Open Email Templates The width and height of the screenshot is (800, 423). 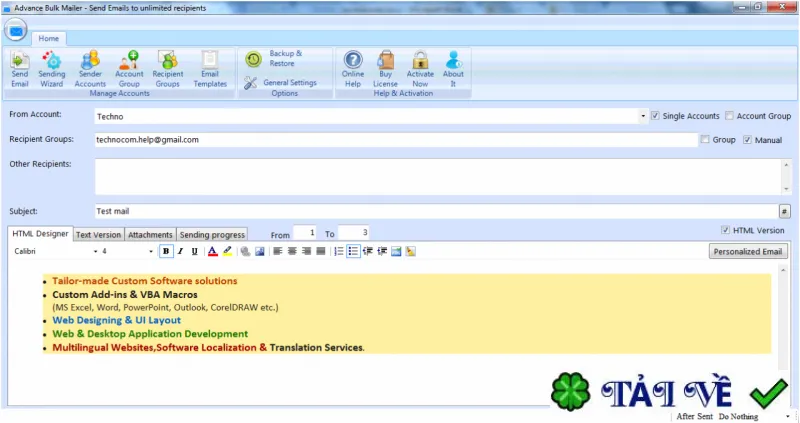pyautogui.click(x=210, y=69)
